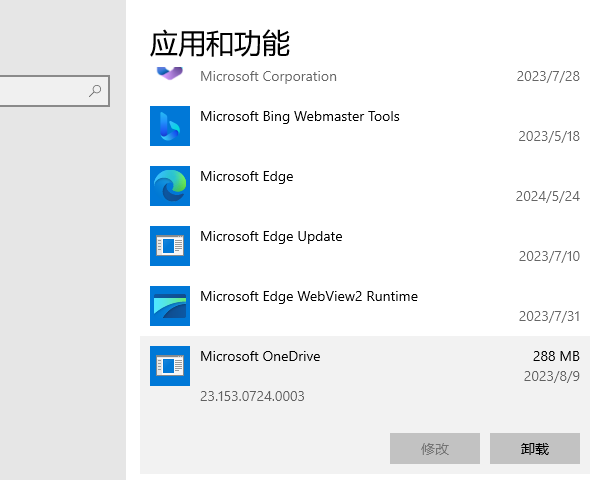Click the 288 MB size label

[x=556, y=356]
